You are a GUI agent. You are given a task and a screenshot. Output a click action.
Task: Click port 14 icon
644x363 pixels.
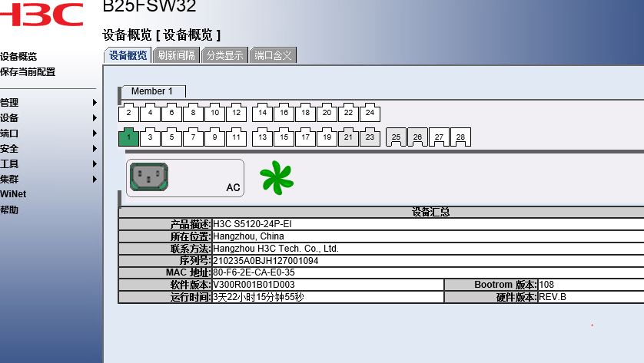[x=263, y=113]
